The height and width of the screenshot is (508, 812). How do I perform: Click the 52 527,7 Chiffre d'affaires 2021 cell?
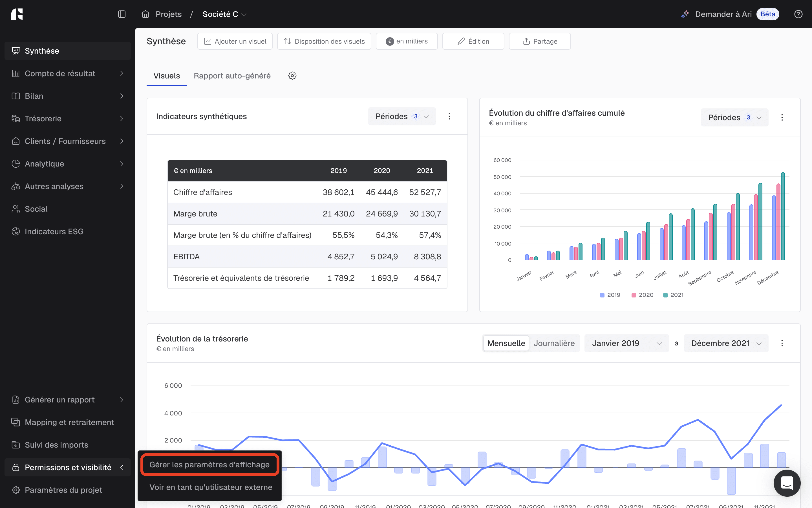pyautogui.click(x=425, y=192)
